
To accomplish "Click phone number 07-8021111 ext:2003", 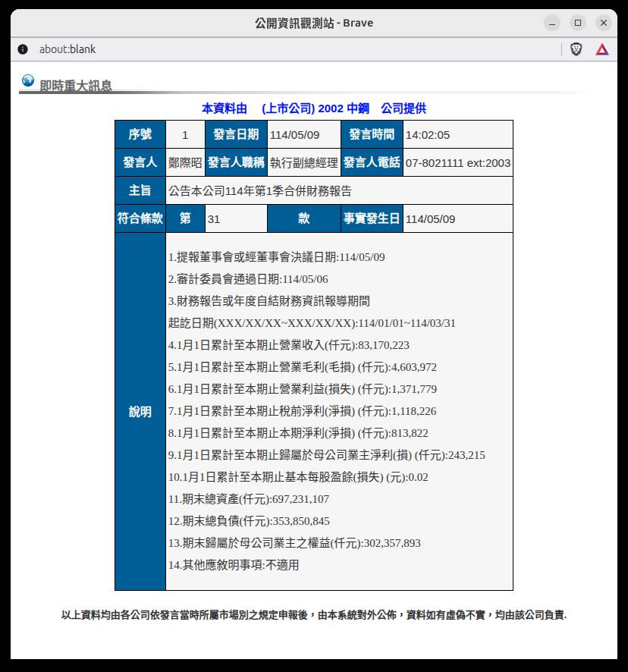I will (458, 163).
